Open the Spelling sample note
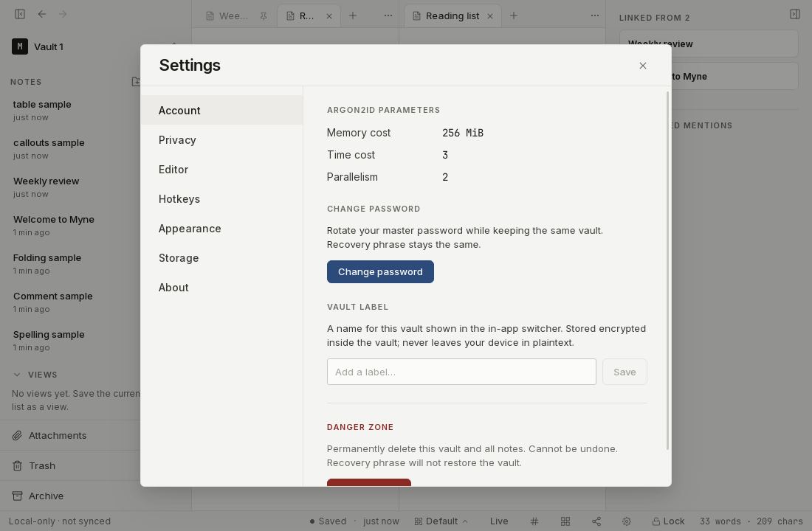The width and height of the screenshot is (812, 531). tap(70, 340)
